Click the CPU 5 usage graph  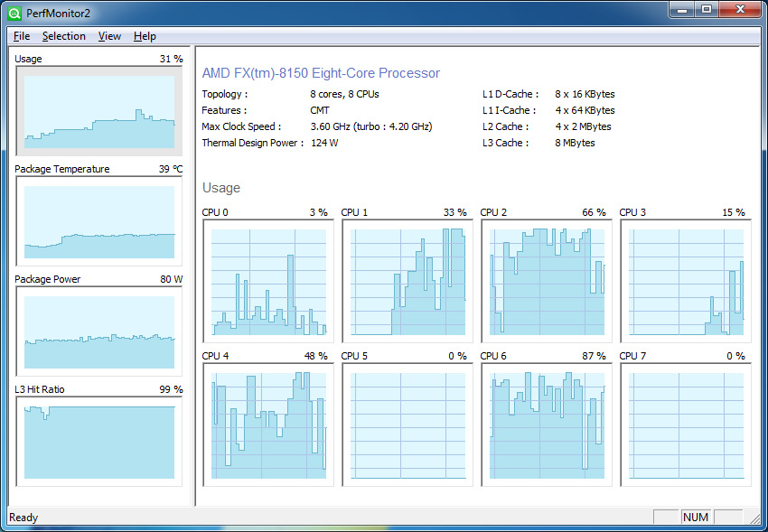[407, 425]
